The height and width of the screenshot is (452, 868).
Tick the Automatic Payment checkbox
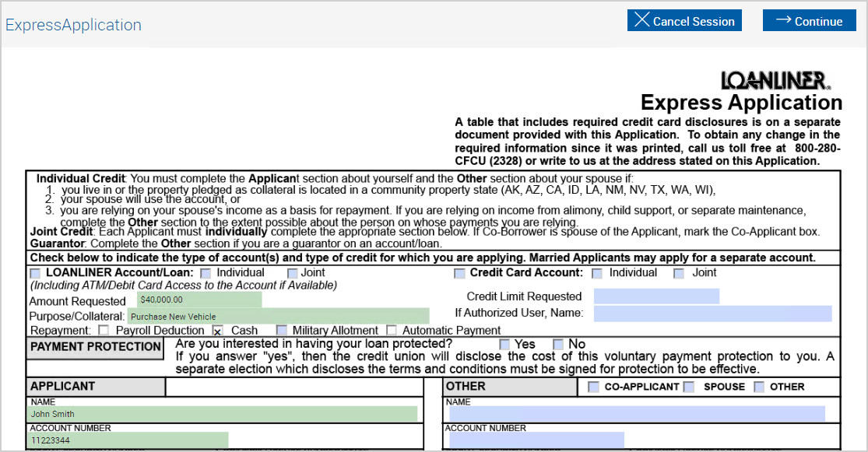point(392,331)
